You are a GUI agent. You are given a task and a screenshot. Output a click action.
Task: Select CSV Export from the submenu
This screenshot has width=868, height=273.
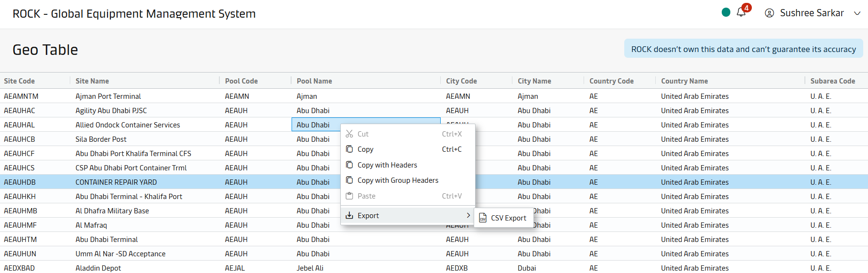click(x=508, y=218)
